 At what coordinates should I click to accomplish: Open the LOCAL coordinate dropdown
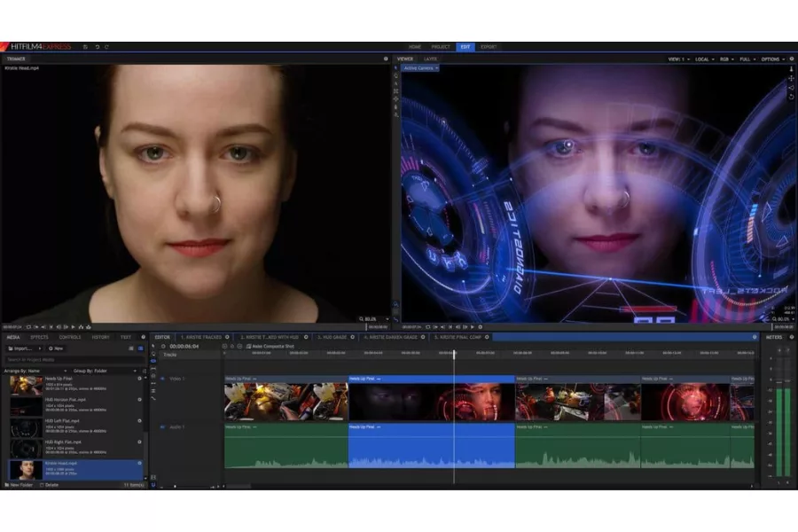tap(704, 59)
